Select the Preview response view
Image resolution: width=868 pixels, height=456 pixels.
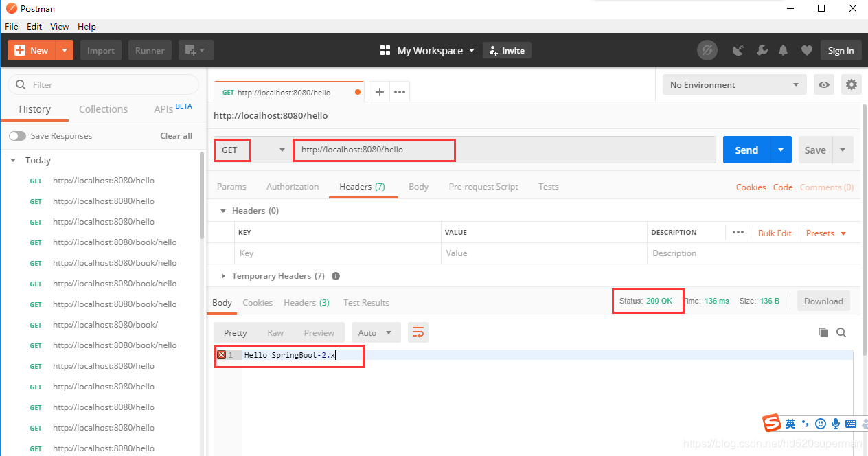(x=319, y=333)
